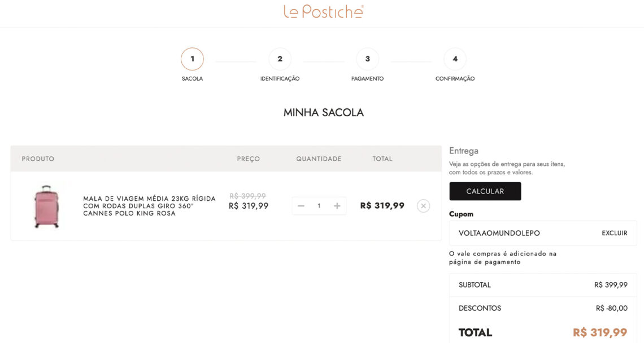Go to step 2 Identificação
Screen dimensions: 644x343
click(x=280, y=59)
